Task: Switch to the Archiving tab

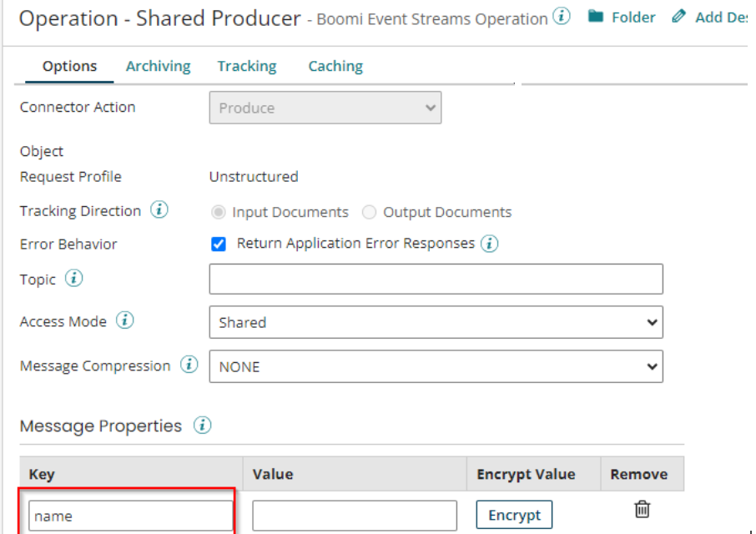Action: (x=158, y=65)
